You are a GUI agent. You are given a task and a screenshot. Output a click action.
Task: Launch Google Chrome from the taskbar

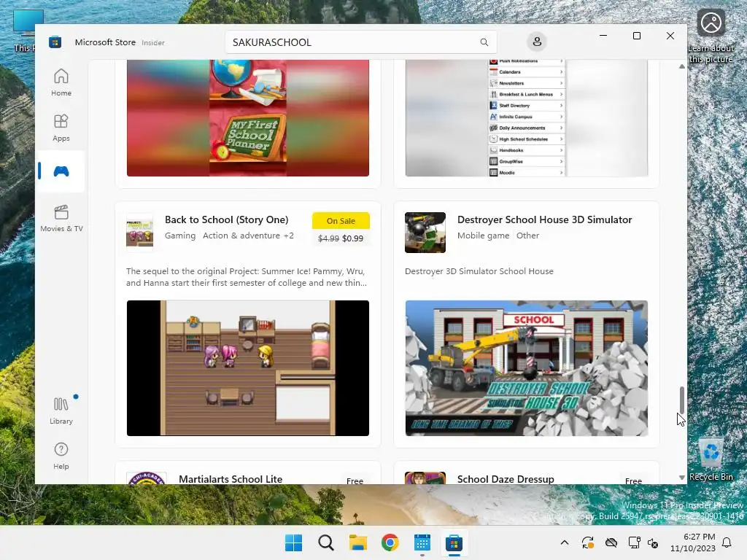point(390,542)
